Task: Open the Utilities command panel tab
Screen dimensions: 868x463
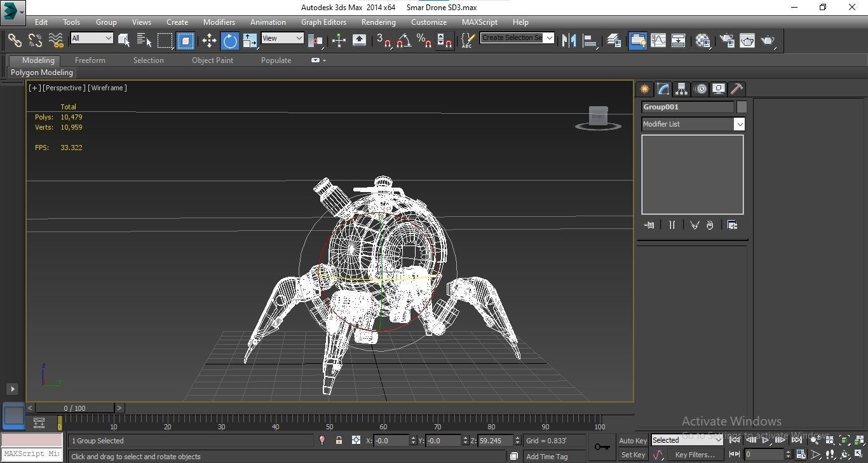Action: (x=737, y=89)
